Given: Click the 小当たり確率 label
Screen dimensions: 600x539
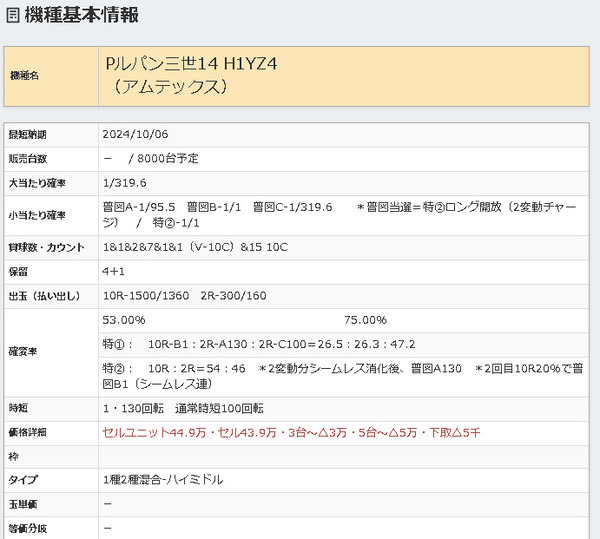Looking at the screenshot, I should (x=37, y=215).
